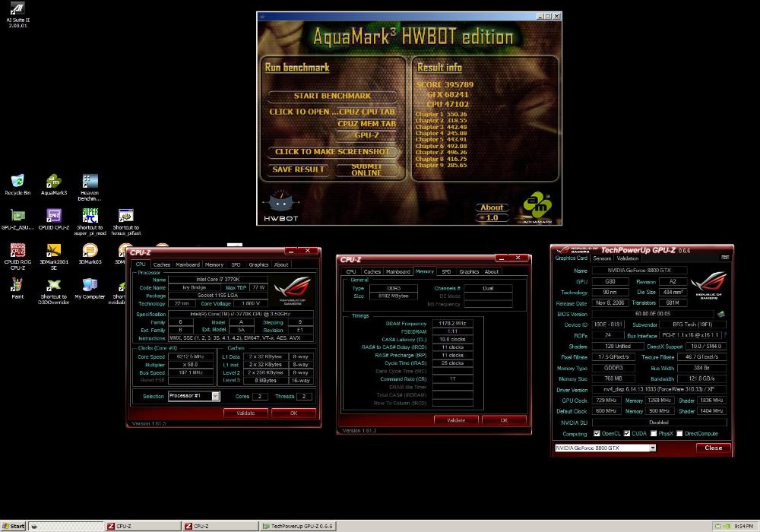Image resolution: width=760 pixels, height=532 pixels.
Task: Click the About button in AquaMark
Action: pyautogui.click(x=492, y=207)
